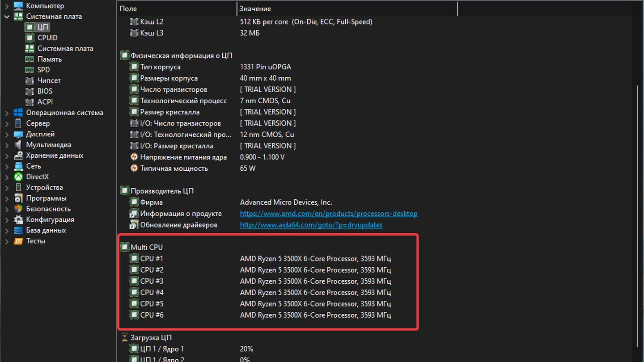
Task: Select the Память memory icon
Action: pos(30,59)
